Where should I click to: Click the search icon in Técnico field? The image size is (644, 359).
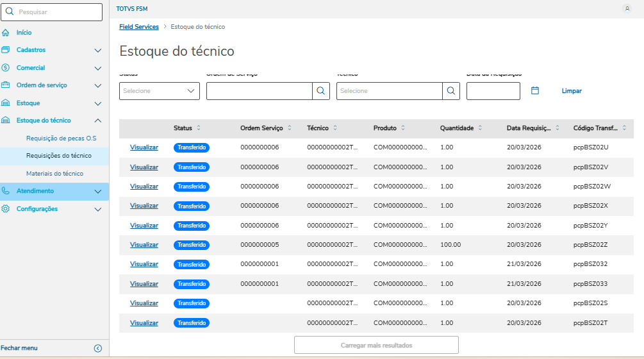coord(451,91)
